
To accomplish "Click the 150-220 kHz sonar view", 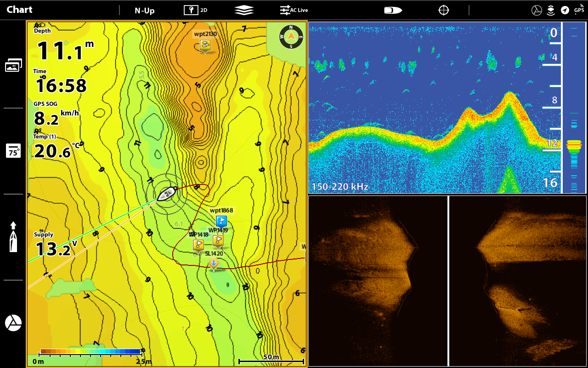I will [434, 108].
